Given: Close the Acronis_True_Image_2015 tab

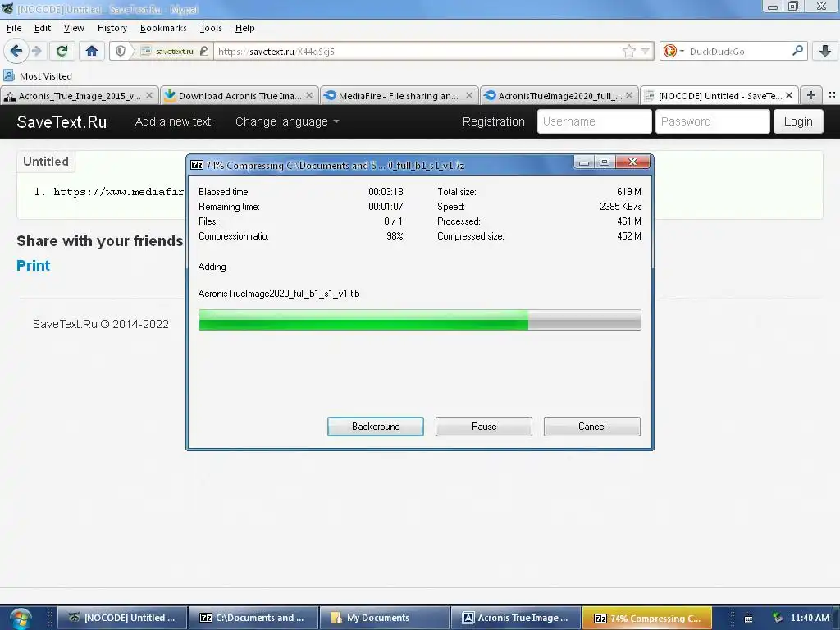Looking at the screenshot, I should coord(149,95).
